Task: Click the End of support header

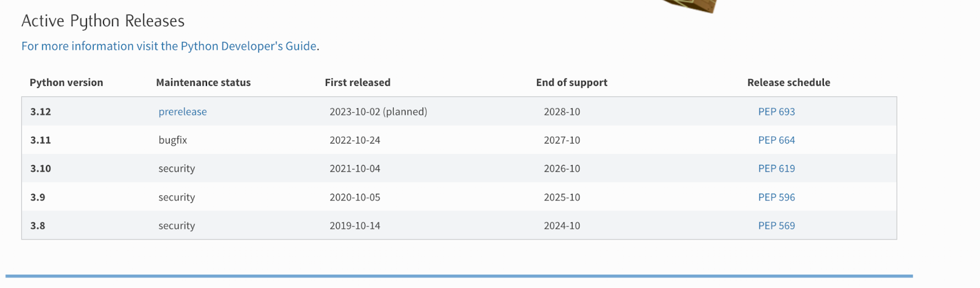Action: 571,83
